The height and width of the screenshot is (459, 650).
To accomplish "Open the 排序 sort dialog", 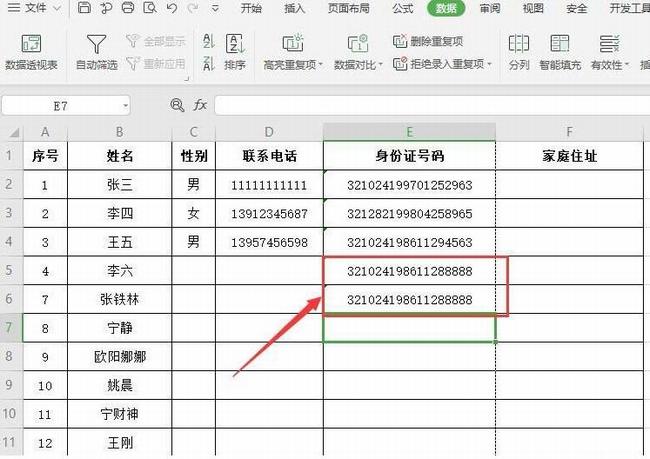I will [235, 53].
